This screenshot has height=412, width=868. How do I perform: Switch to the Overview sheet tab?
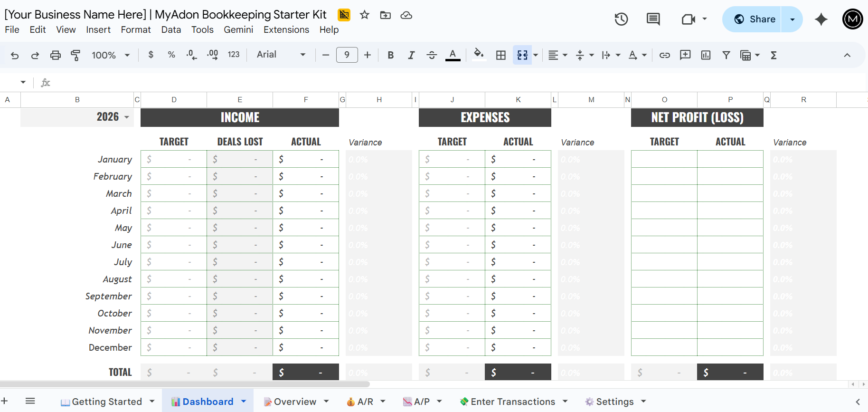coord(295,402)
